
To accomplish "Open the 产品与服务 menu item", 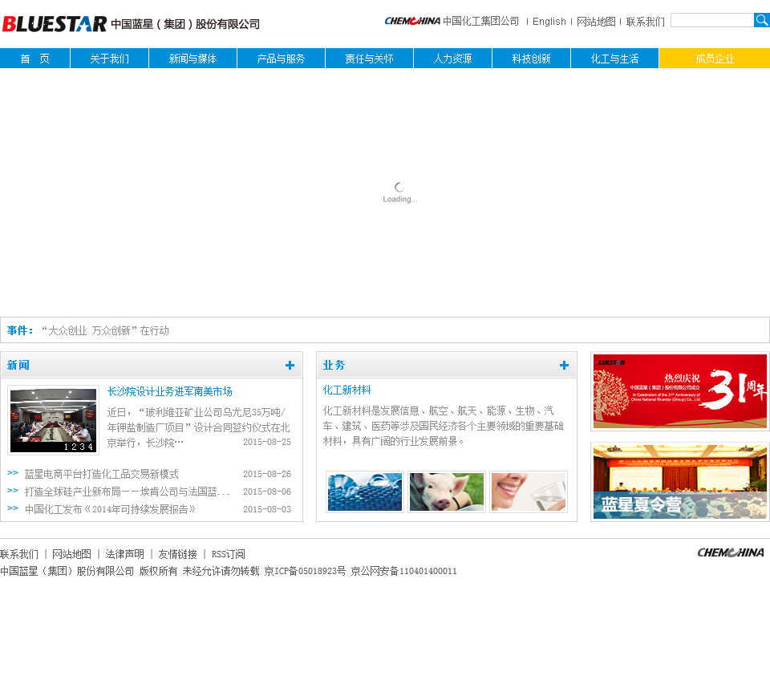I will (x=281, y=59).
